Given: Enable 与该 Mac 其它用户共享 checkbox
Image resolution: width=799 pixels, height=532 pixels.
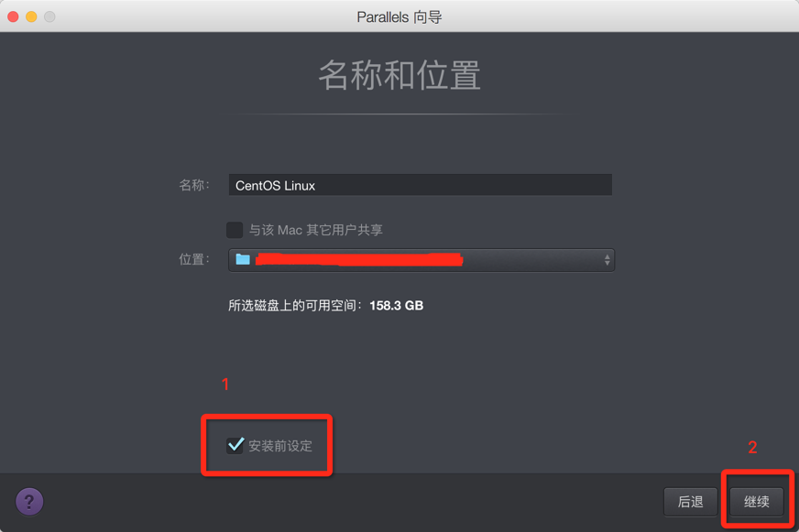Looking at the screenshot, I should click(x=235, y=230).
